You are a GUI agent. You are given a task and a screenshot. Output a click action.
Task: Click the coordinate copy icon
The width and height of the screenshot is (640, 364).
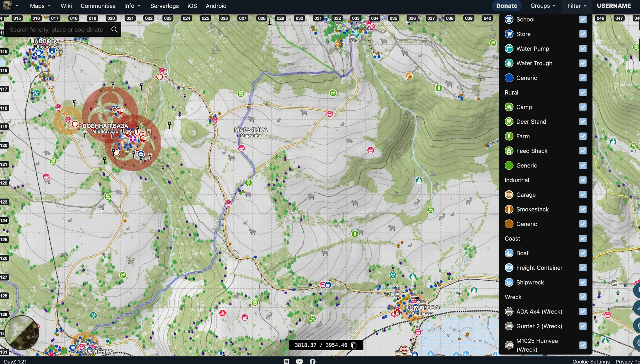click(354, 345)
